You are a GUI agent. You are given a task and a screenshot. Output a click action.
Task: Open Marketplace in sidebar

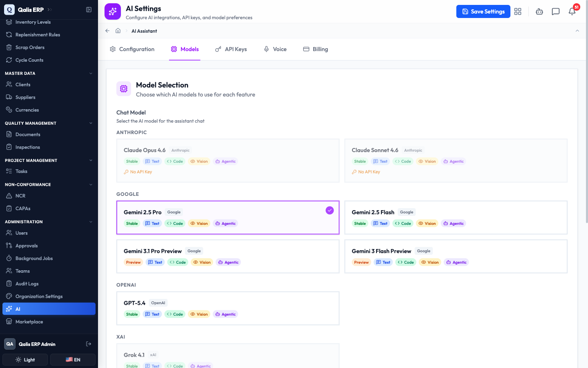[x=49, y=322]
